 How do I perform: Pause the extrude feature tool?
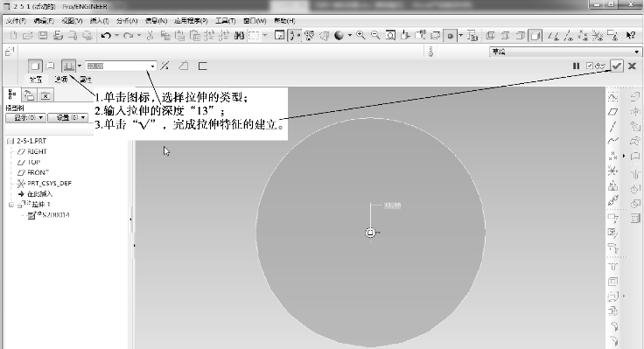577,66
